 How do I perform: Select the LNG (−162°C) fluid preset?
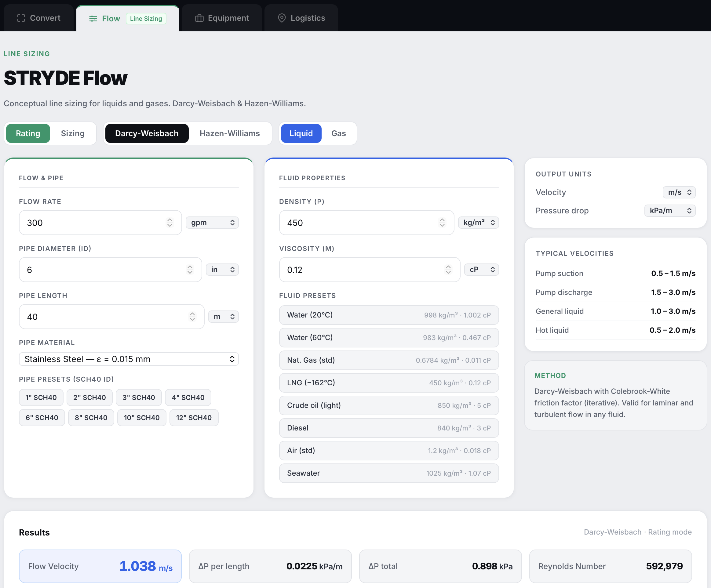pyautogui.click(x=389, y=383)
